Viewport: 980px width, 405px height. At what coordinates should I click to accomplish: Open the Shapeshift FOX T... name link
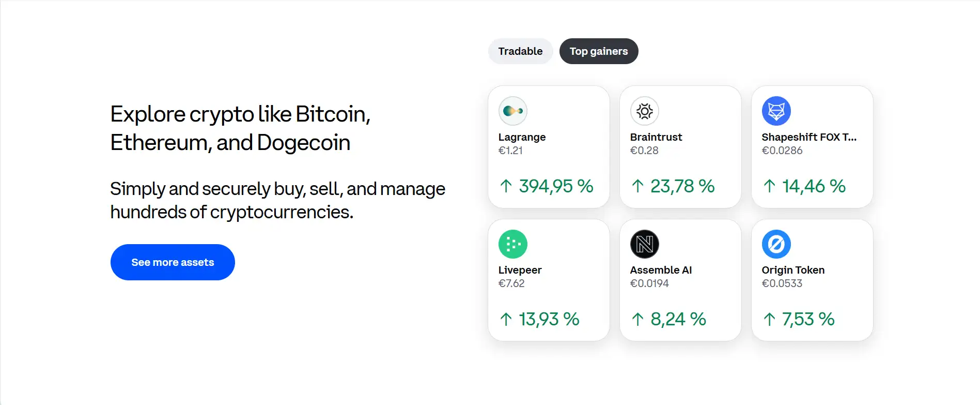coord(808,137)
